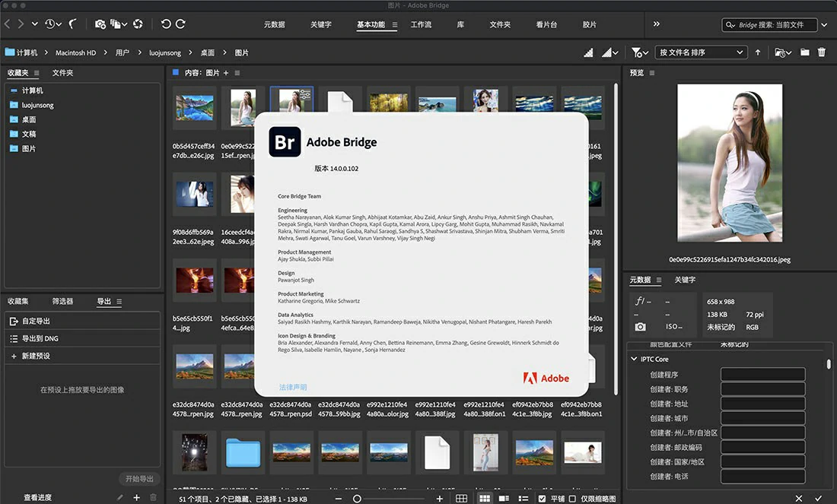The image size is (837, 504).
Task: Switch to 关键字 tab in metadata panel
Action: coord(685,280)
